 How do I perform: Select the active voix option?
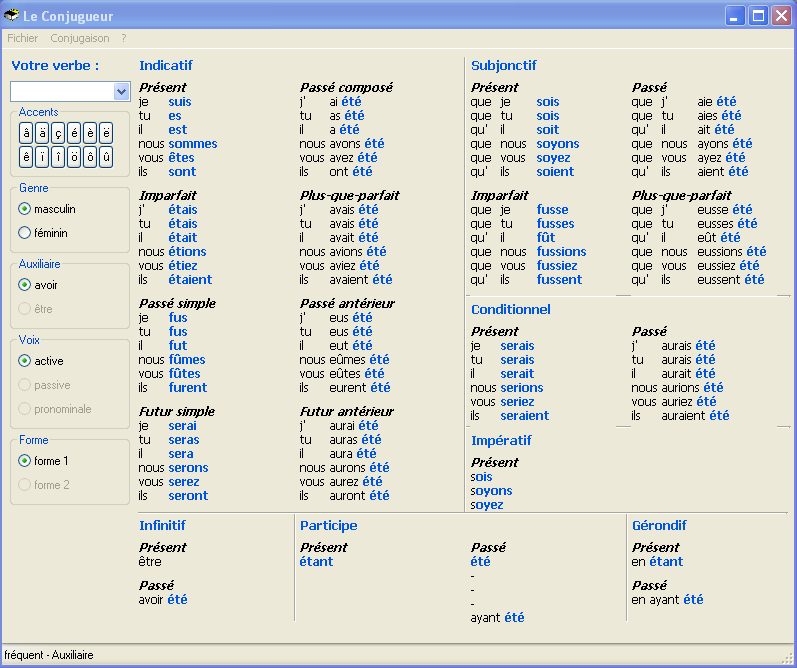25,361
